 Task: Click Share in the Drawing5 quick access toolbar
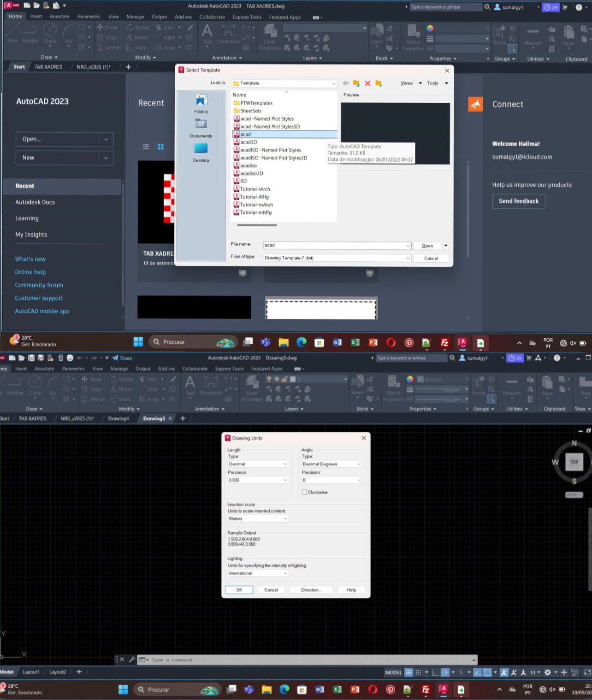point(122,358)
